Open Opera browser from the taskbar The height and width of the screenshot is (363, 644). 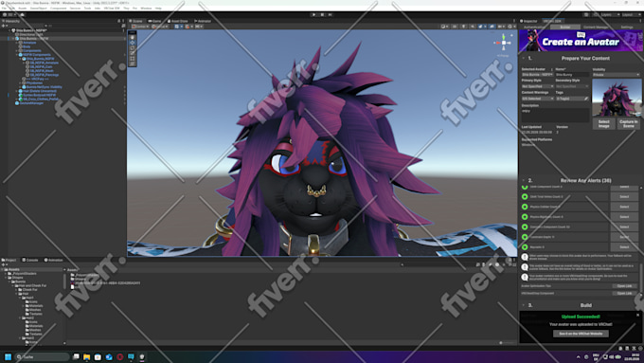(x=120, y=356)
